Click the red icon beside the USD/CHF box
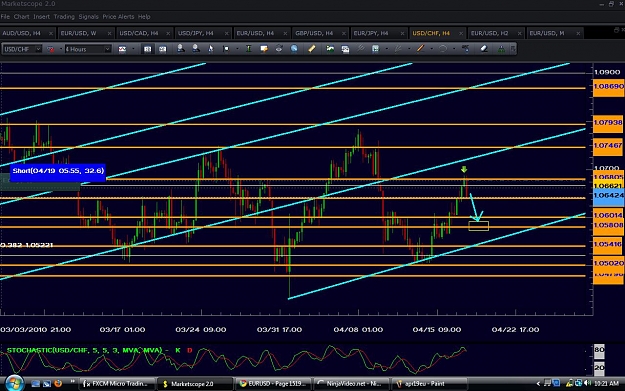The width and height of the screenshot is (625, 391). point(51,49)
